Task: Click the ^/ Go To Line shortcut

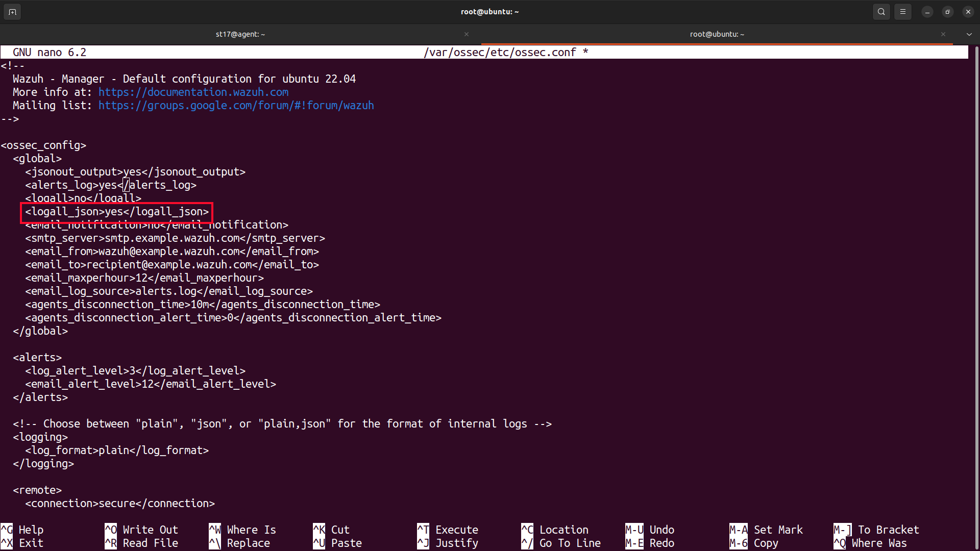Action: pos(561,543)
